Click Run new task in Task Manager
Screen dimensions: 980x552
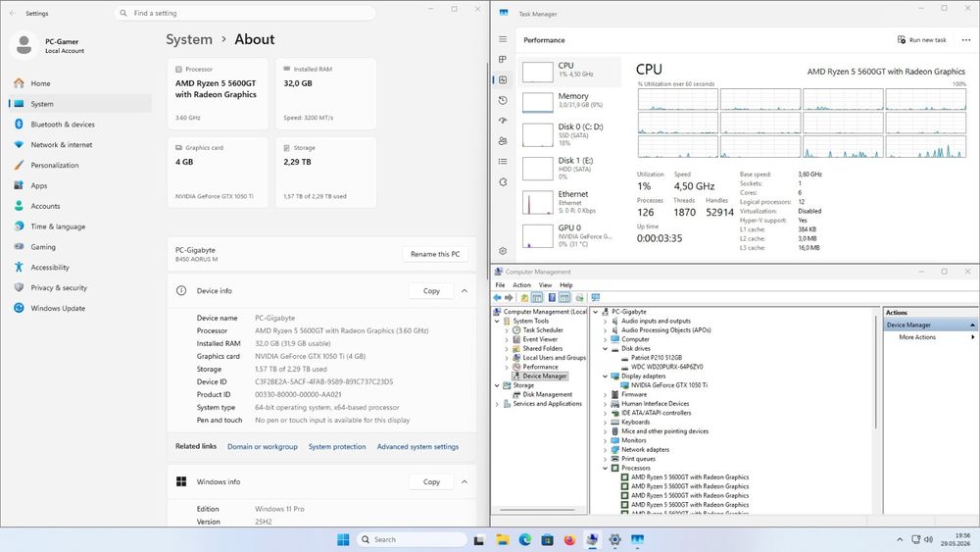click(922, 40)
